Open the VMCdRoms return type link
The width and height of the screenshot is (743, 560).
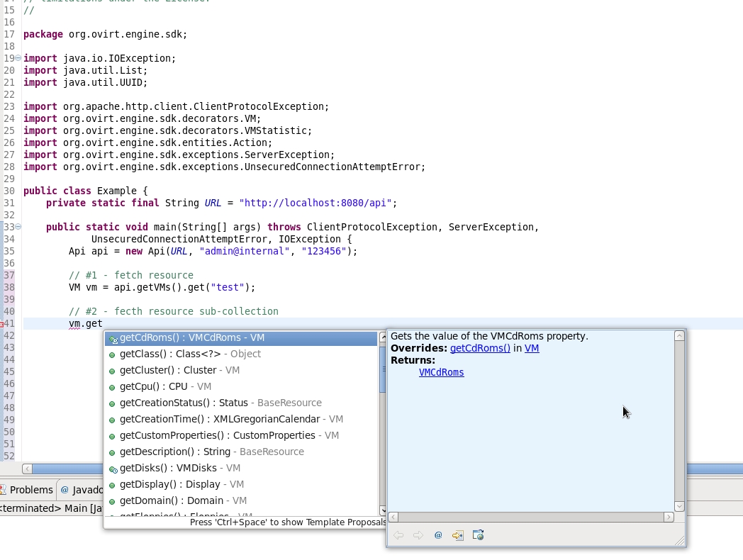[441, 372]
